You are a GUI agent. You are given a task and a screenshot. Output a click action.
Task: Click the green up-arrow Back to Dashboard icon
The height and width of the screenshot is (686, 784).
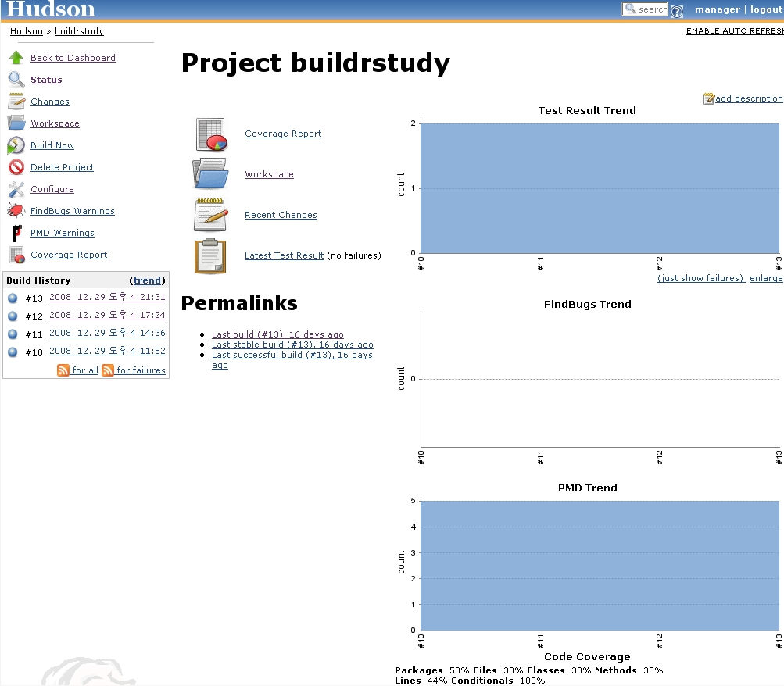point(16,58)
